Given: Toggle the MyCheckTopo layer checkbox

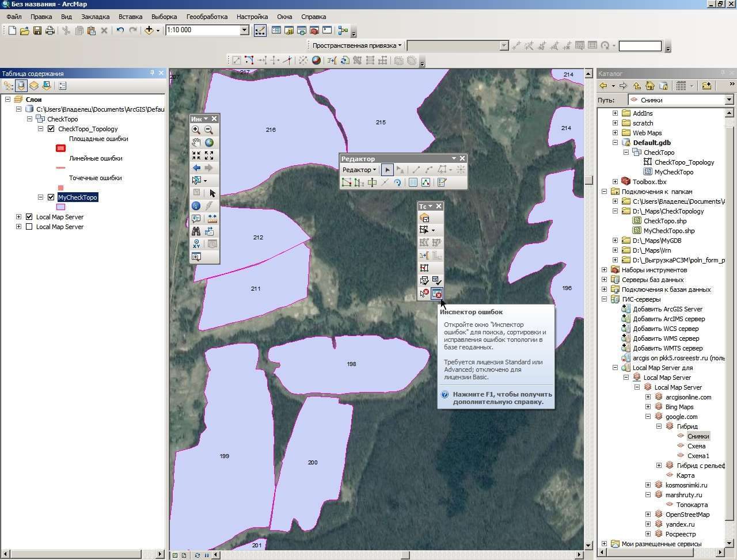Looking at the screenshot, I should point(51,197).
